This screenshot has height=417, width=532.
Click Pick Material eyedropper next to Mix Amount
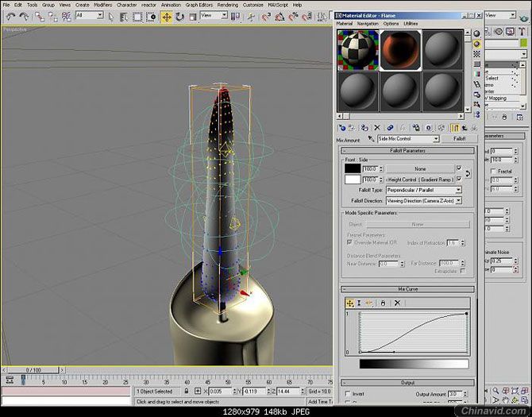[x=371, y=138]
